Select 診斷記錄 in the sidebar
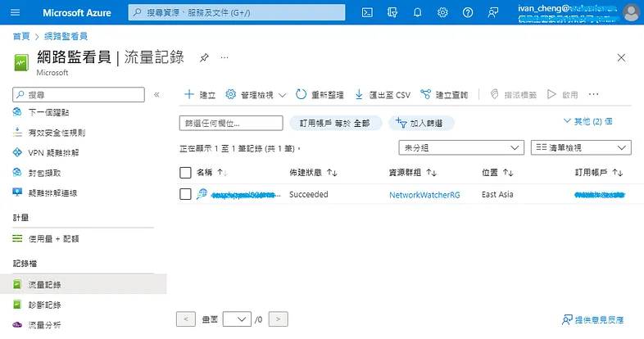 click(x=44, y=305)
